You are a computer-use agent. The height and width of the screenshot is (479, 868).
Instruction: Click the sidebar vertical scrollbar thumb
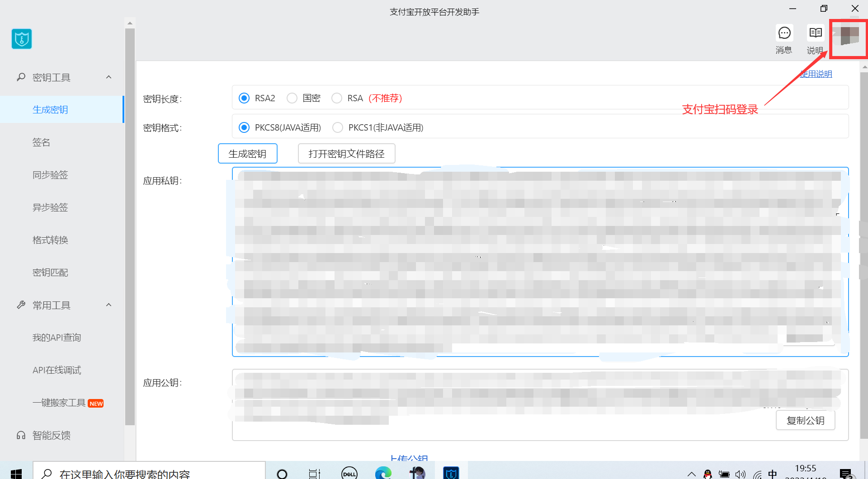(x=130, y=227)
